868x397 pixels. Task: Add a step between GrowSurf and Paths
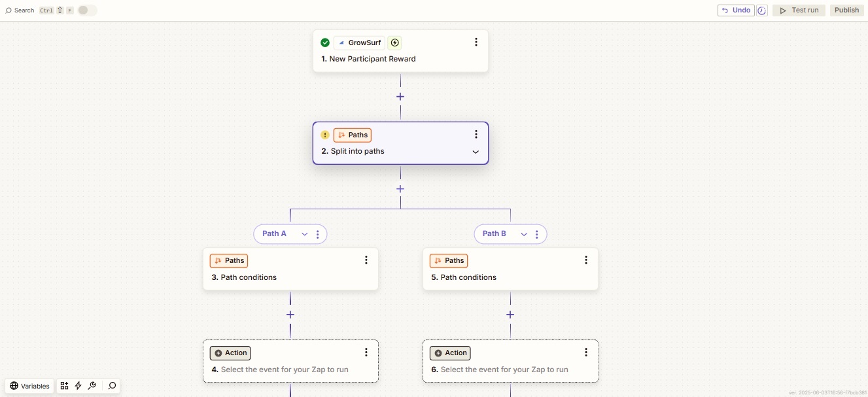pyautogui.click(x=400, y=97)
